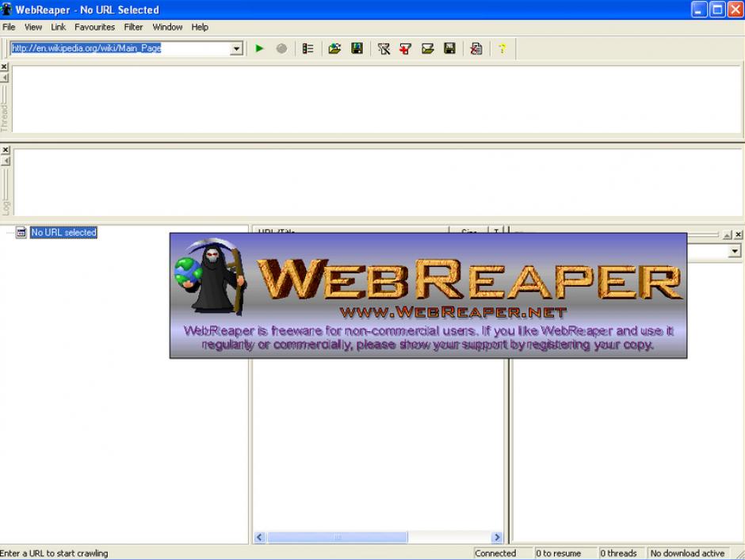Click the horizontal scrollbar thumb

338,537
